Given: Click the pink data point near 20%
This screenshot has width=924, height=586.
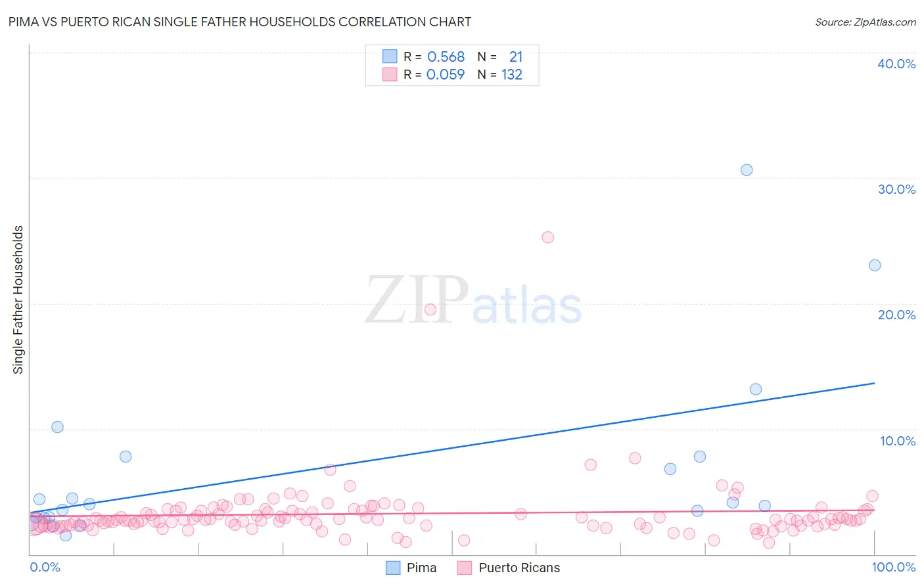Looking at the screenshot, I should click(430, 309).
